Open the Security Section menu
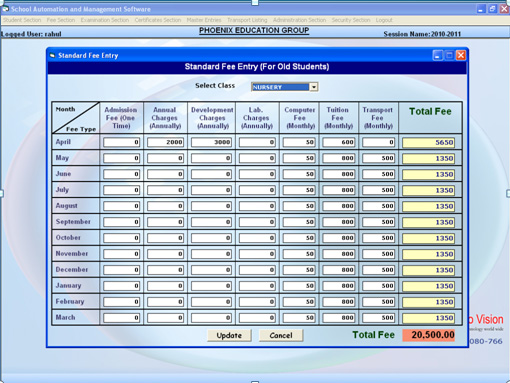 (351, 20)
